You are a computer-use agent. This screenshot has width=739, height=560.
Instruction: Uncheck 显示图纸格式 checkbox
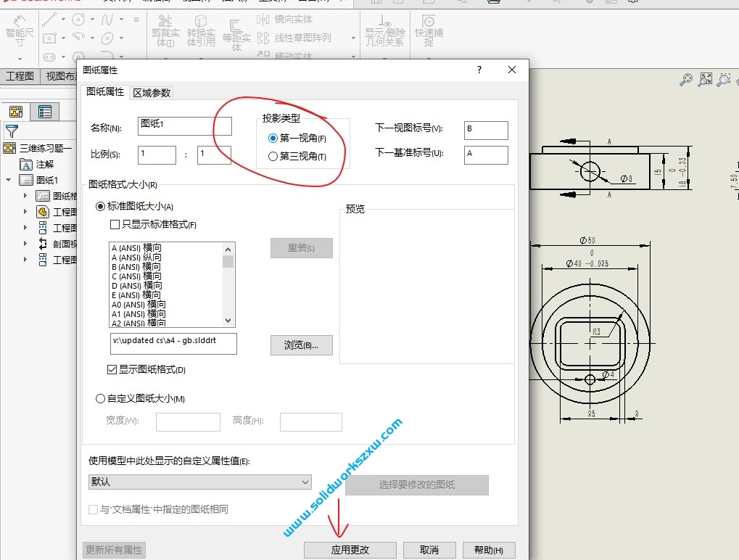112,369
